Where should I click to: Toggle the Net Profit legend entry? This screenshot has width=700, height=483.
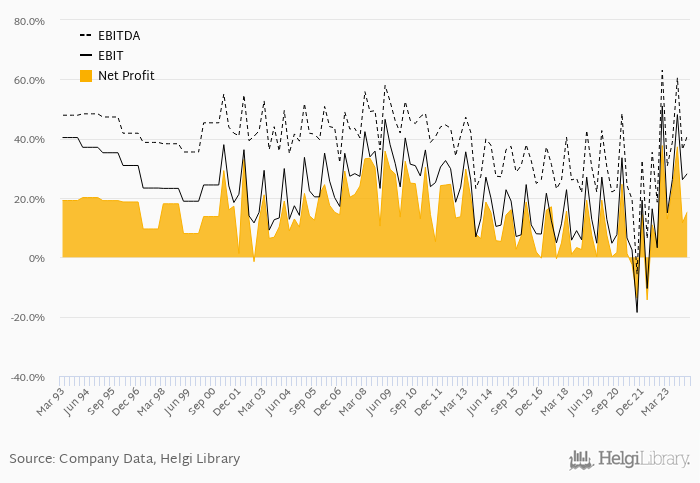[117, 76]
